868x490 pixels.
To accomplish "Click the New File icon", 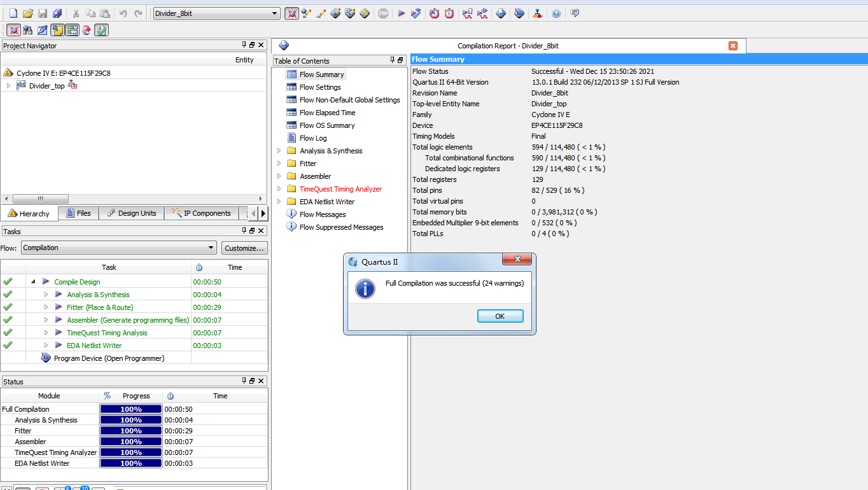I will coord(13,13).
